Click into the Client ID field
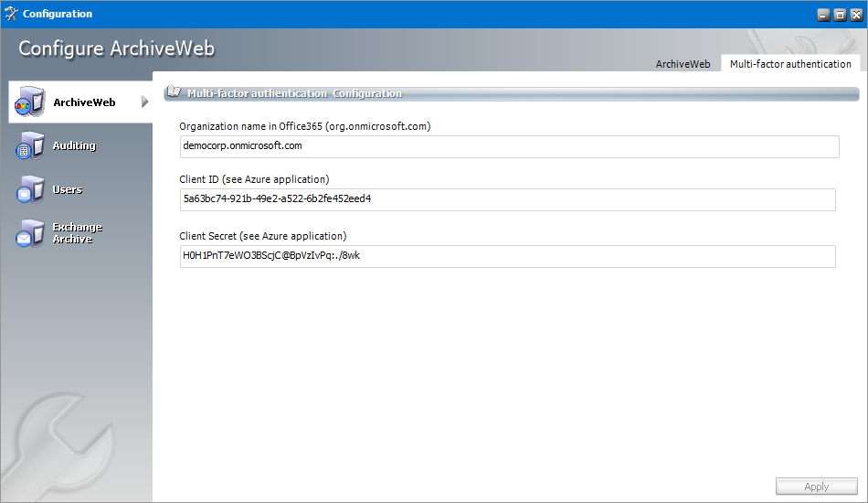Screen dimensions: 868x503 pos(507,199)
